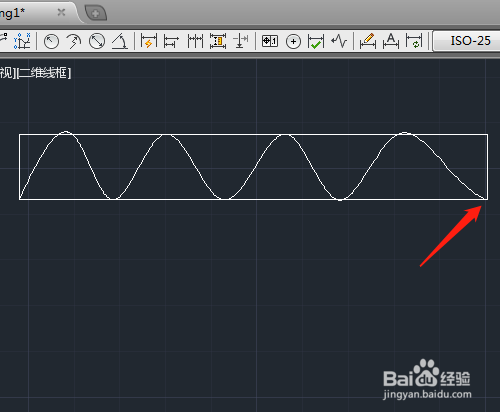Select the Radius dimension tool
This screenshot has width=500, height=412.
[x=51, y=41]
